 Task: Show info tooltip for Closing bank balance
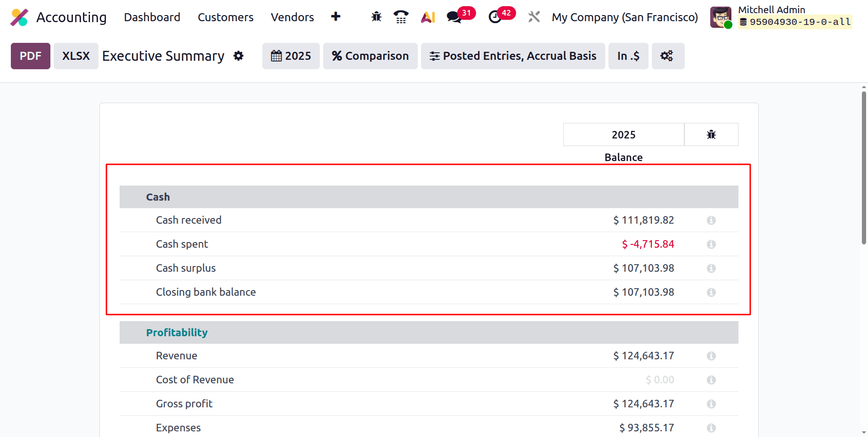(x=711, y=292)
